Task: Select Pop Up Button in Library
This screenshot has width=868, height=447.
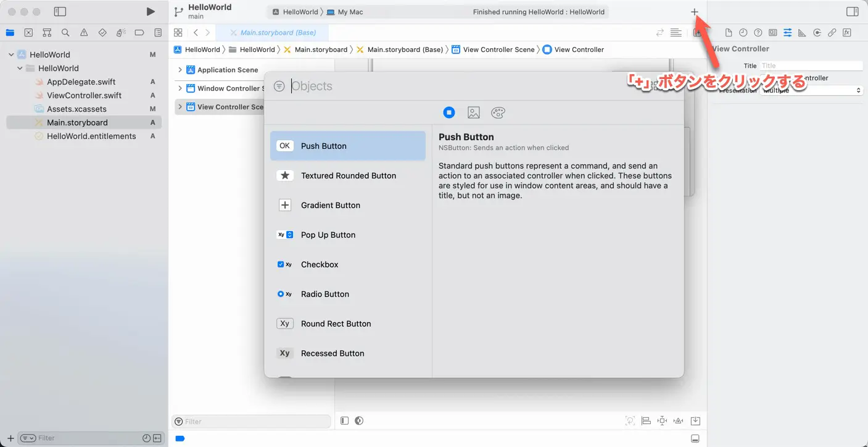Action: pos(348,235)
